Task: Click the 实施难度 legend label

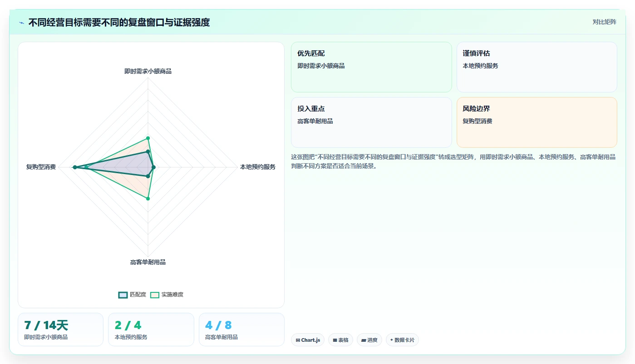Action: click(x=172, y=295)
